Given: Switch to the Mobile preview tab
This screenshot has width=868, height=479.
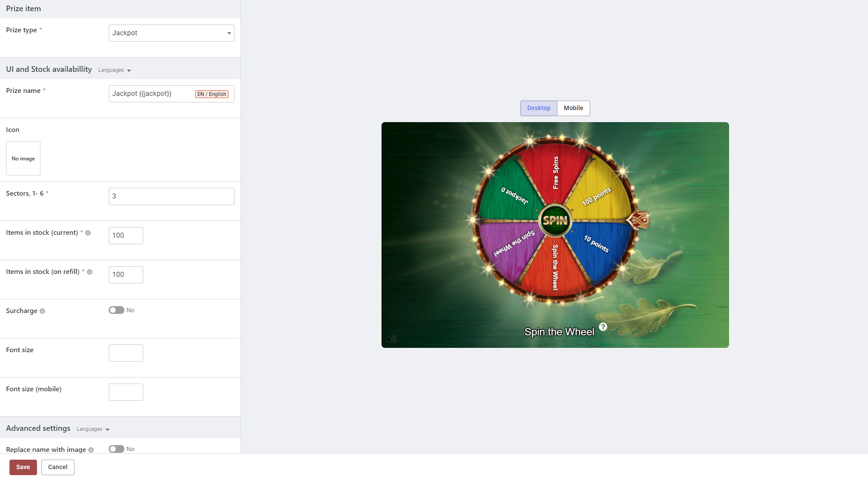Looking at the screenshot, I should point(573,108).
